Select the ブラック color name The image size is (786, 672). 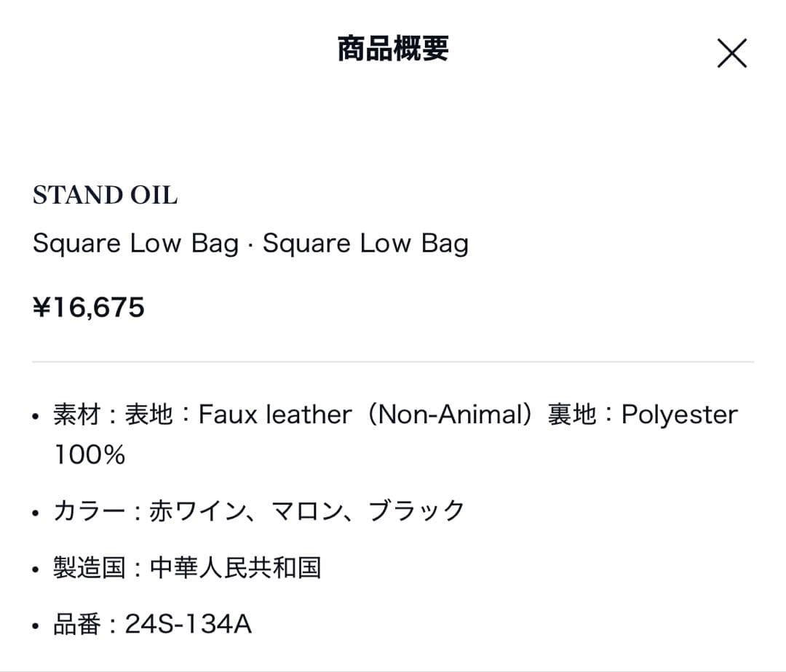pos(418,511)
